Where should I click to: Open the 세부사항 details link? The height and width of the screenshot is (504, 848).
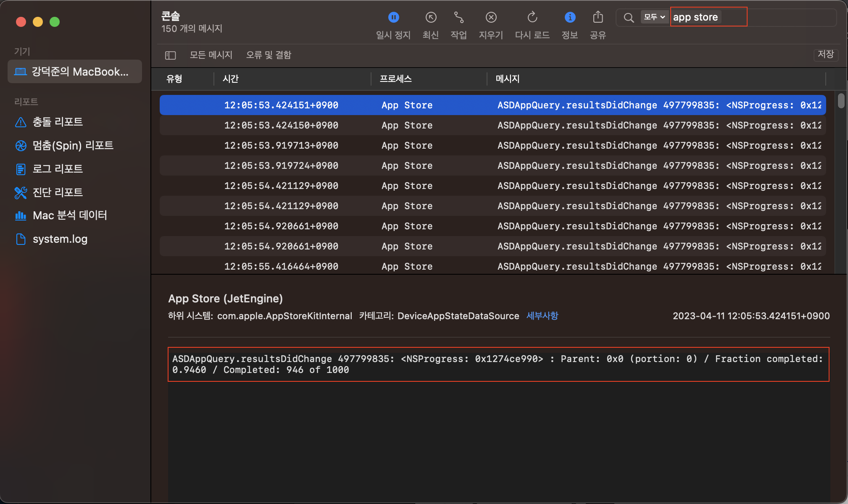pos(542,316)
